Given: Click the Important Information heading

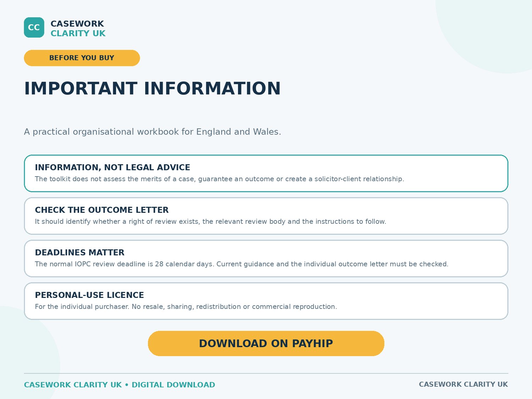Looking at the screenshot, I should [x=152, y=88].
